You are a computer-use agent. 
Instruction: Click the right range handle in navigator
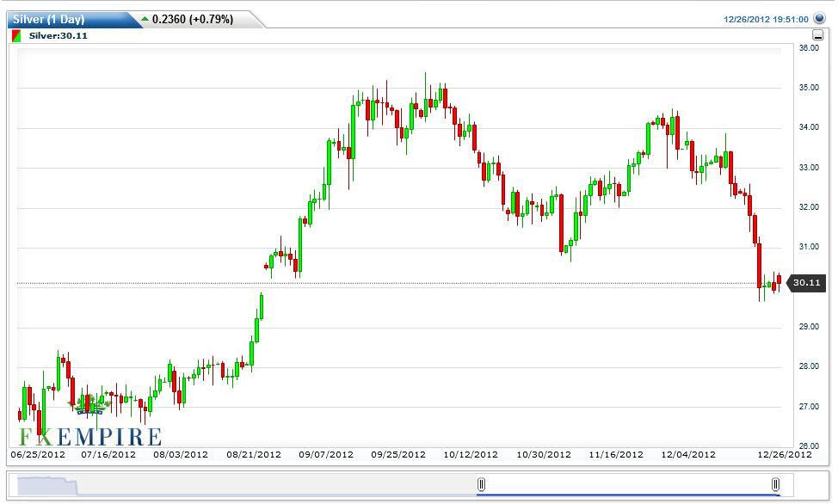(775, 485)
